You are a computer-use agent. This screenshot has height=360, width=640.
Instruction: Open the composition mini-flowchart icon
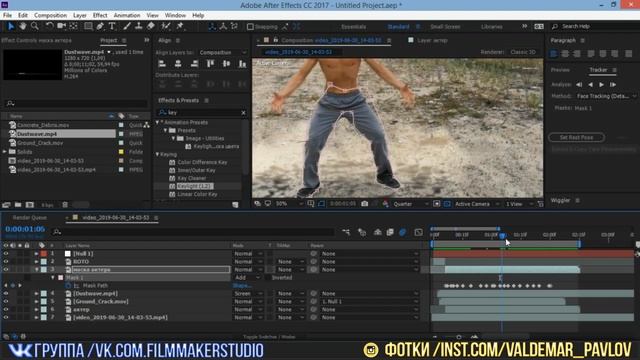coord(346,232)
